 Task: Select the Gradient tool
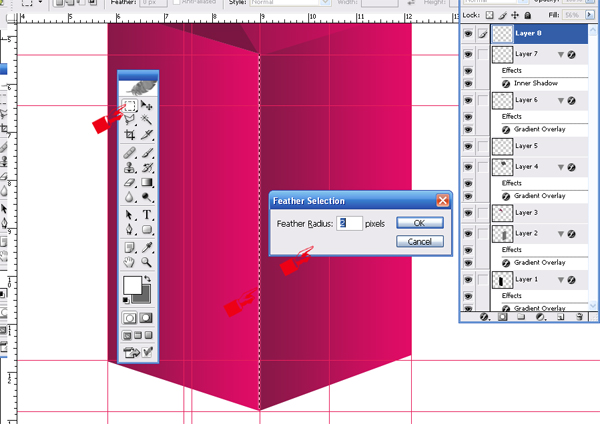pos(147,182)
